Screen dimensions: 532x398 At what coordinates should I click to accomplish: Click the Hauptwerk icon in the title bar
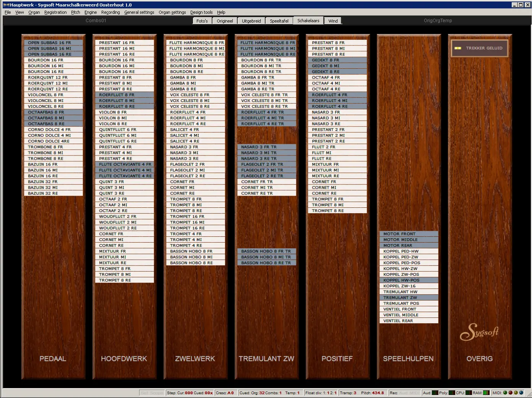pos(6,5)
